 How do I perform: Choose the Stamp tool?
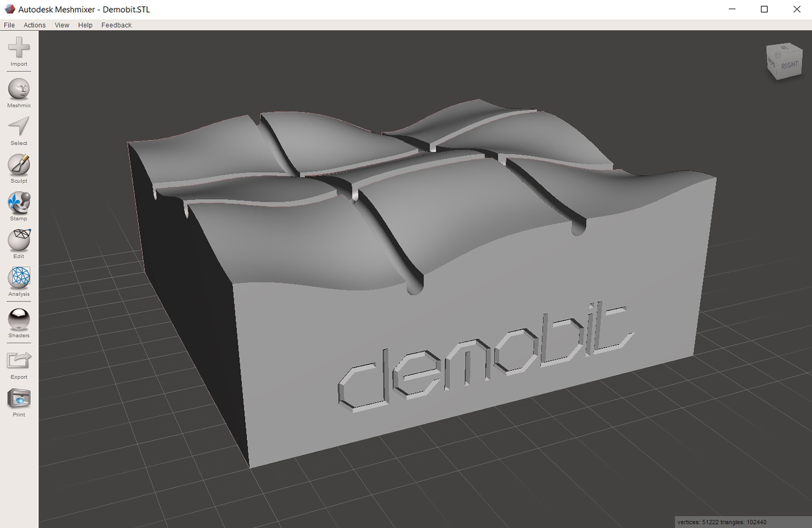[19, 207]
